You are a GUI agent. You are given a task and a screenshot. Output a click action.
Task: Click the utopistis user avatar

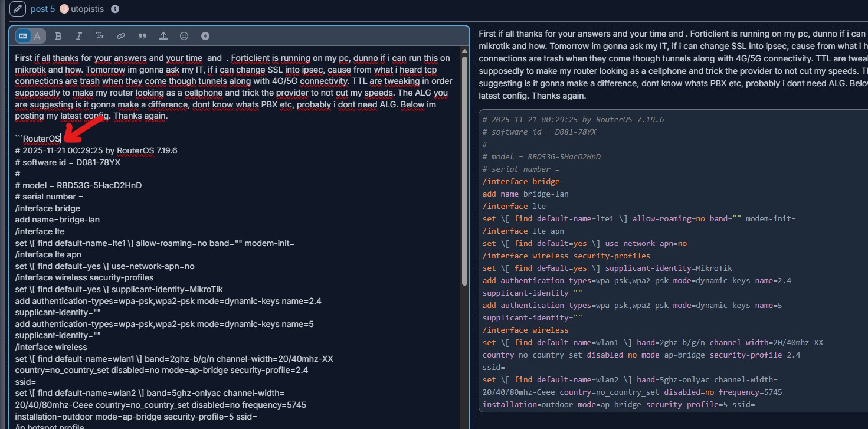pyautogui.click(x=64, y=9)
